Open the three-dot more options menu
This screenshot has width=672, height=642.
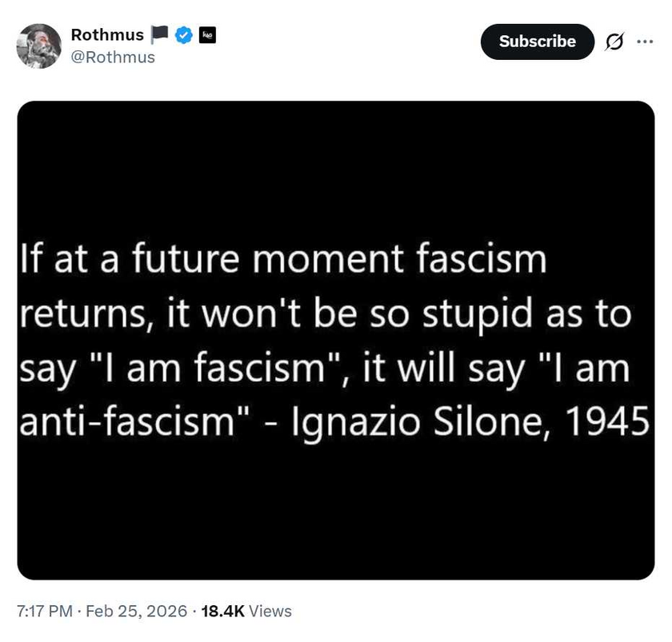pos(645,42)
